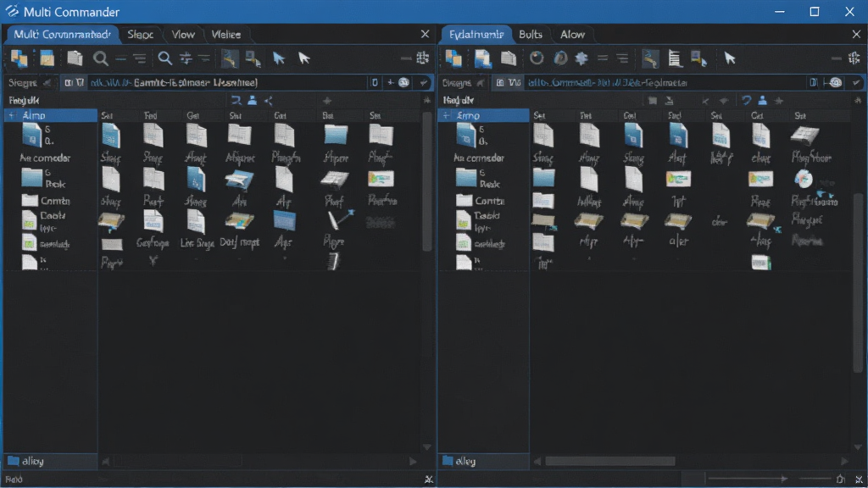Click the blue person icon above left file list
This screenshot has height=488, width=868.
pos(253,100)
